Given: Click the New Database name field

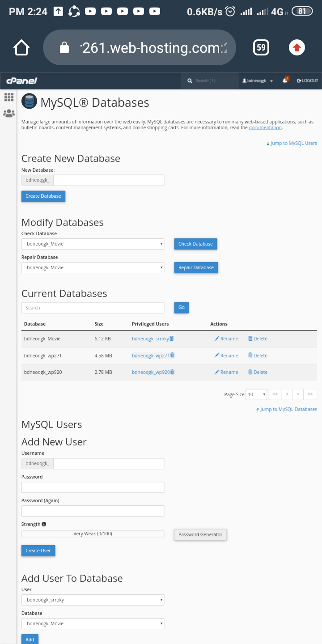Looking at the screenshot, I should pyautogui.click(x=109, y=180).
